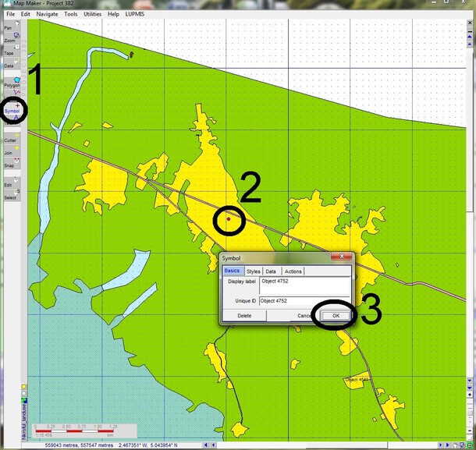Open the Navigate menu

click(47, 14)
